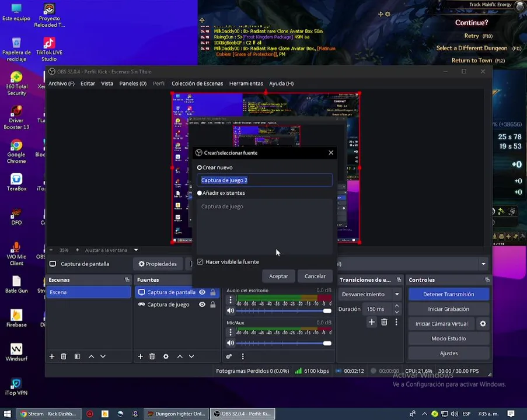Move source up arrow in Fuentes panel
Viewport: 527px width, 420px height.
point(180,356)
